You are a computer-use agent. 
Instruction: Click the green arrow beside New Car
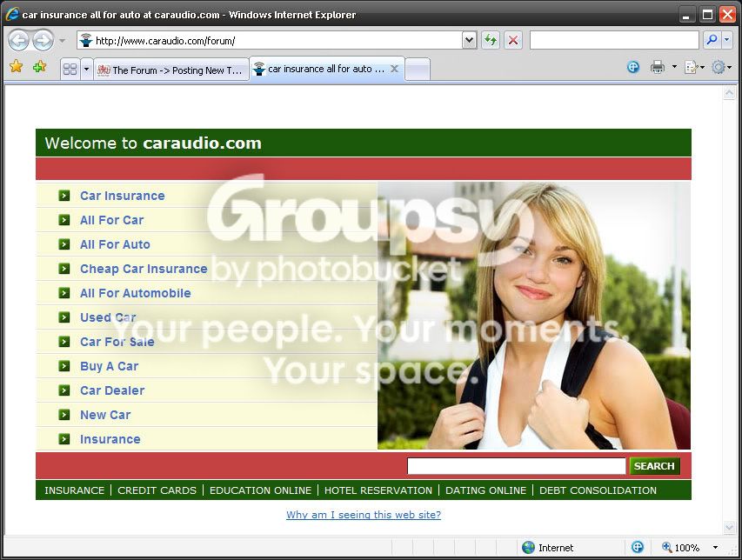point(64,415)
